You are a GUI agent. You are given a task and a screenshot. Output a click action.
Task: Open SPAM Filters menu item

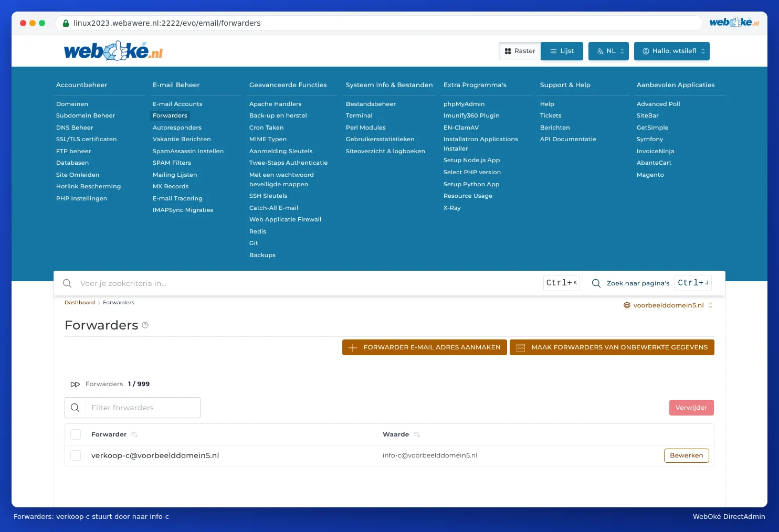point(172,163)
